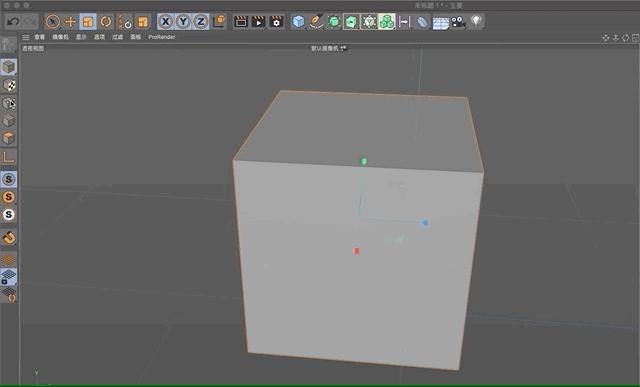Toggle Enable Axis L-shaped icon

tap(9, 157)
